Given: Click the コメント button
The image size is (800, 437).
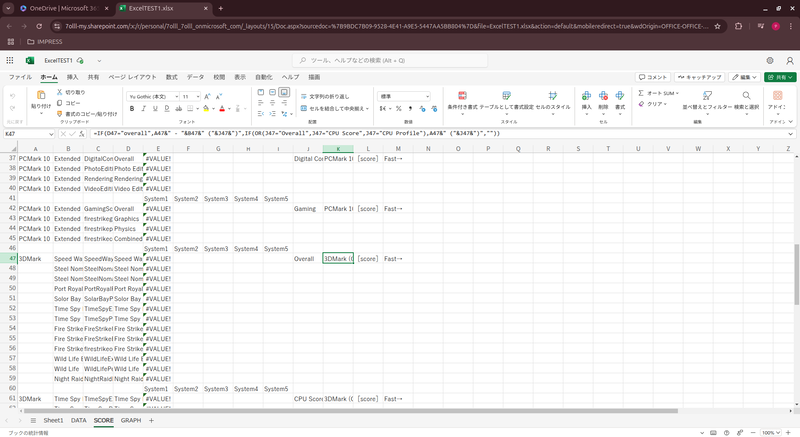Looking at the screenshot, I should [653, 77].
